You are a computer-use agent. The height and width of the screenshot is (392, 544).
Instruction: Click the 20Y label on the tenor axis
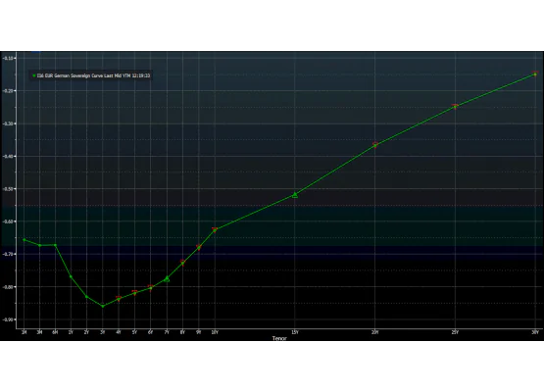[375, 332]
